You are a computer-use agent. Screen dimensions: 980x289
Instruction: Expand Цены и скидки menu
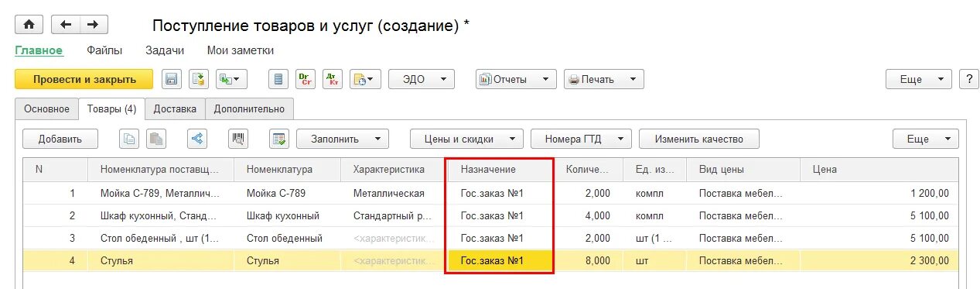pyautogui.click(x=466, y=139)
